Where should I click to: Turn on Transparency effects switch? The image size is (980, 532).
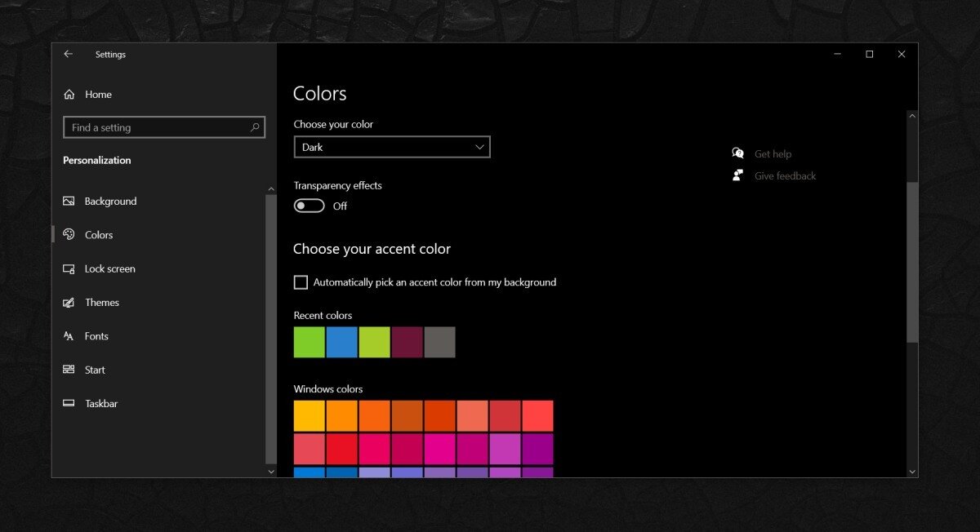pyautogui.click(x=310, y=206)
